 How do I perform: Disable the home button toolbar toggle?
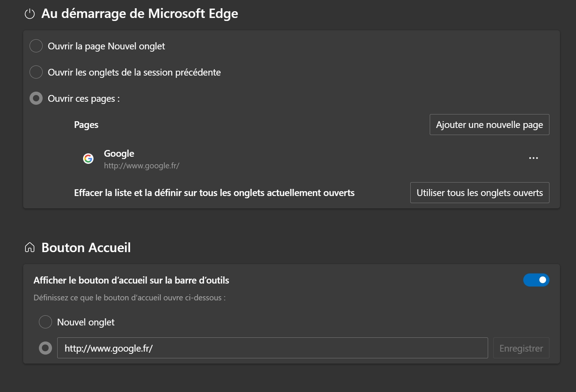(536, 280)
